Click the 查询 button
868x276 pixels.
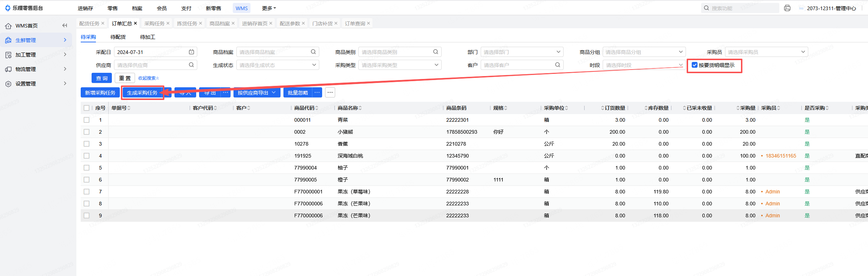[102, 78]
